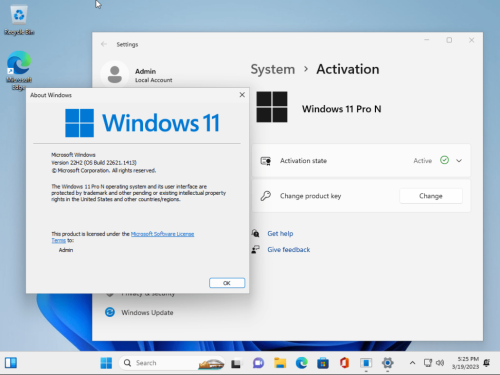Minimize the Settings window
The height and width of the screenshot is (375, 500).
point(427,40)
